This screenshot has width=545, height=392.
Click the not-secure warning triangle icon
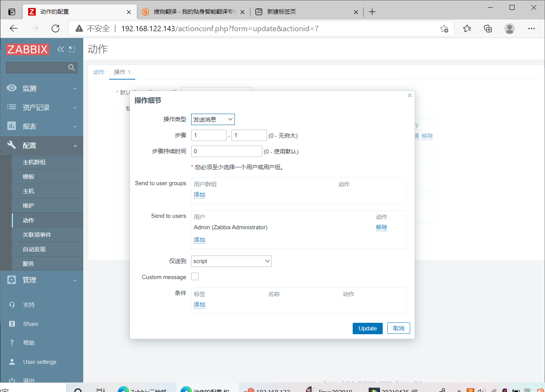79,29
